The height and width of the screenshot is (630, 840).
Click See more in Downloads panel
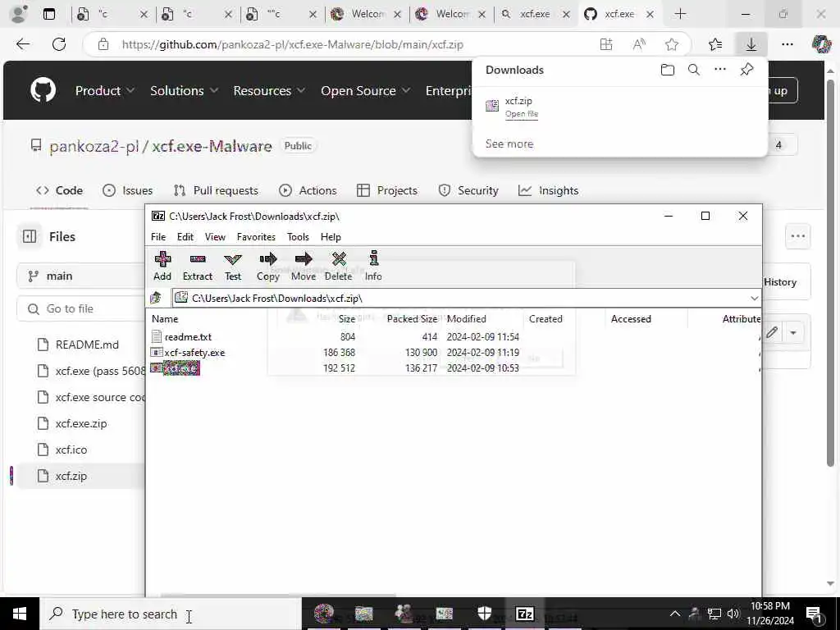tap(509, 144)
